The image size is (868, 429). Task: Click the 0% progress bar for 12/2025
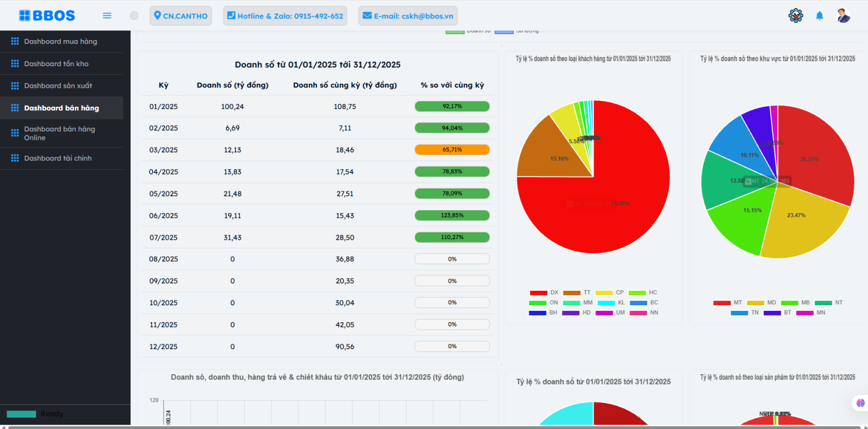tap(452, 346)
